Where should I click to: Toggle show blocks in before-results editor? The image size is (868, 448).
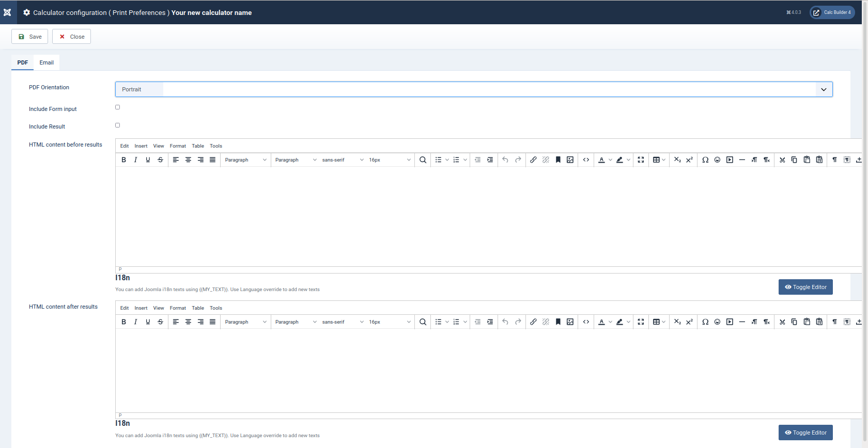click(x=847, y=160)
